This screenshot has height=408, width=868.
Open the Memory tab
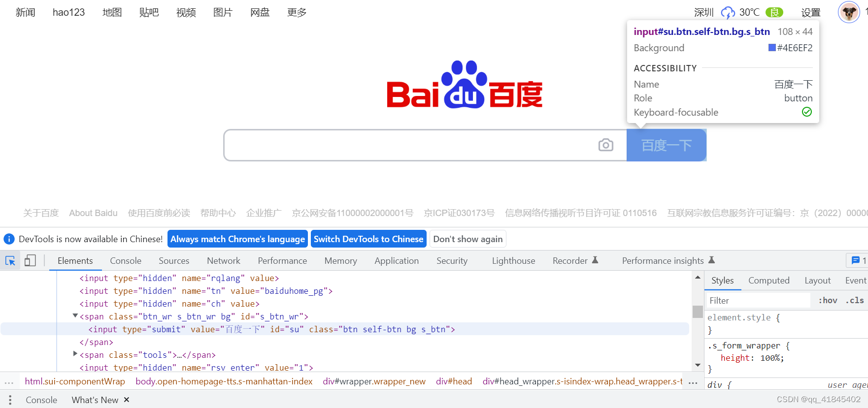(341, 261)
